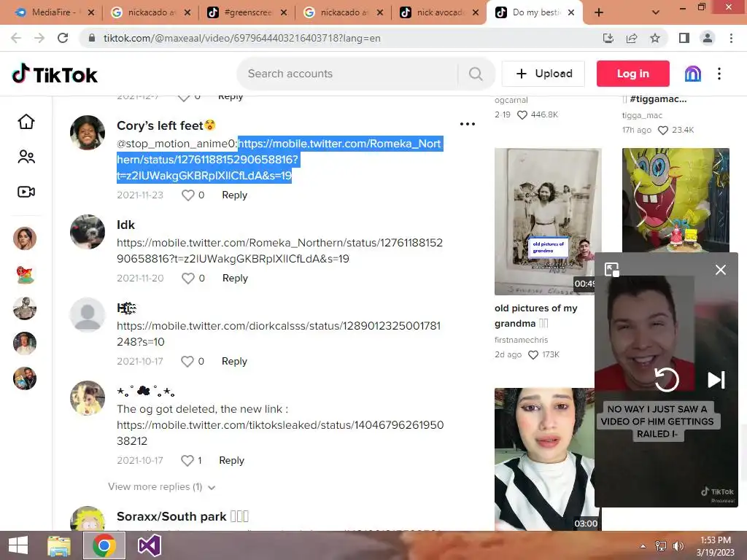The height and width of the screenshot is (560, 747).
Task: Show hidden system tray icons
Action: coord(643,545)
